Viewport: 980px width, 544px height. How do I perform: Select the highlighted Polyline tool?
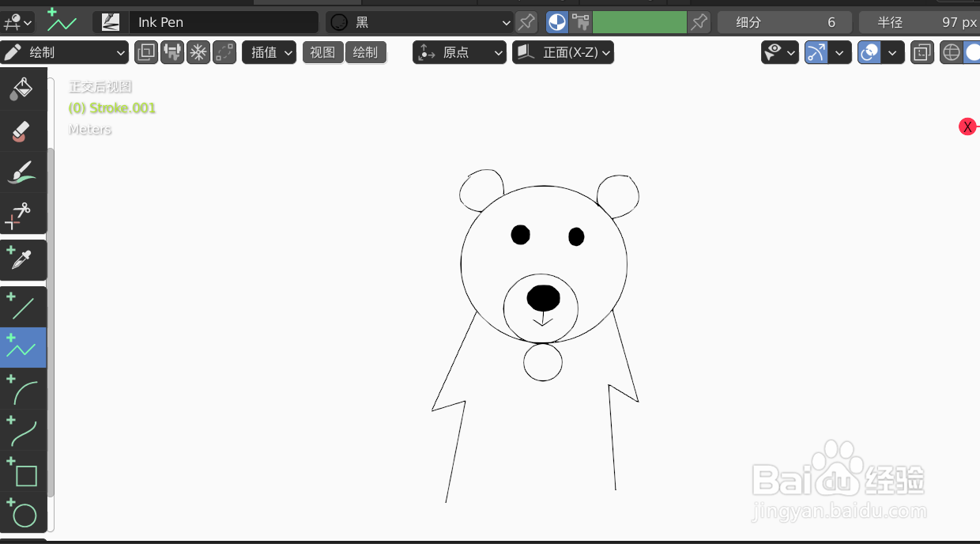pyautogui.click(x=22, y=347)
